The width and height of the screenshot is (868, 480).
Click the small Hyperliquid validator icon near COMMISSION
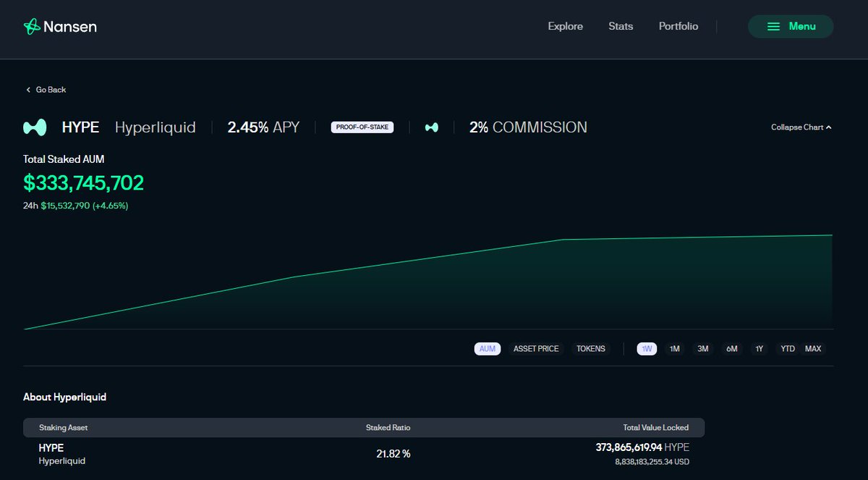(431, 127)
